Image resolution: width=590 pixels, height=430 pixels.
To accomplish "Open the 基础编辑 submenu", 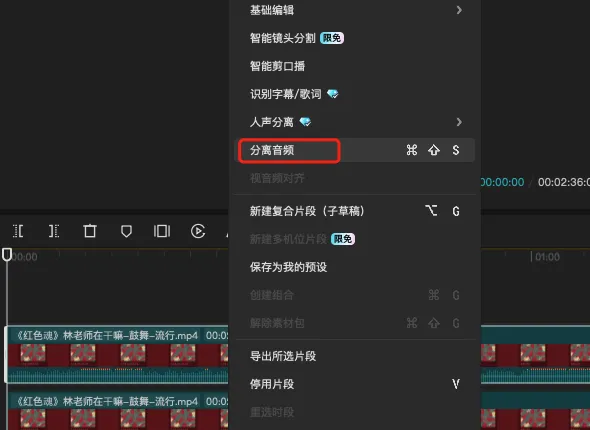I will click(x=354, y=10).
